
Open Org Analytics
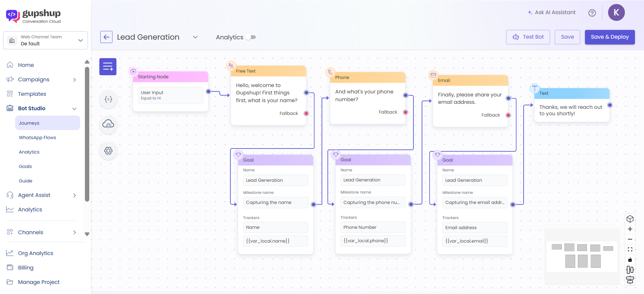click(x=36, y=253)
